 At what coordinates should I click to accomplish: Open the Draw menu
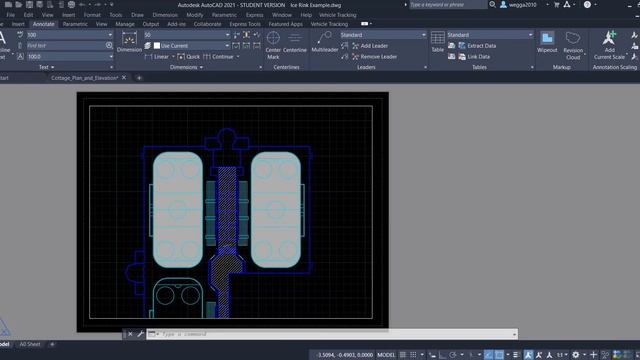pos(137,15)
